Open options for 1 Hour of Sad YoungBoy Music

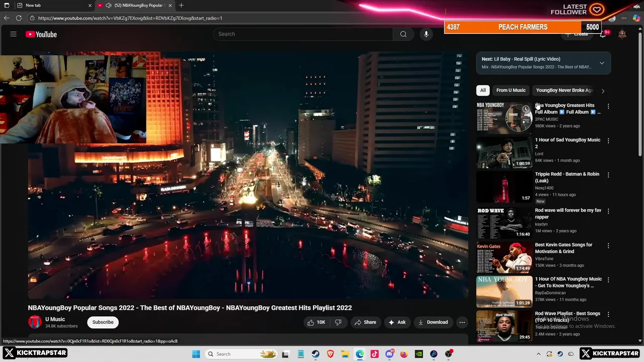tap(608, 141)
